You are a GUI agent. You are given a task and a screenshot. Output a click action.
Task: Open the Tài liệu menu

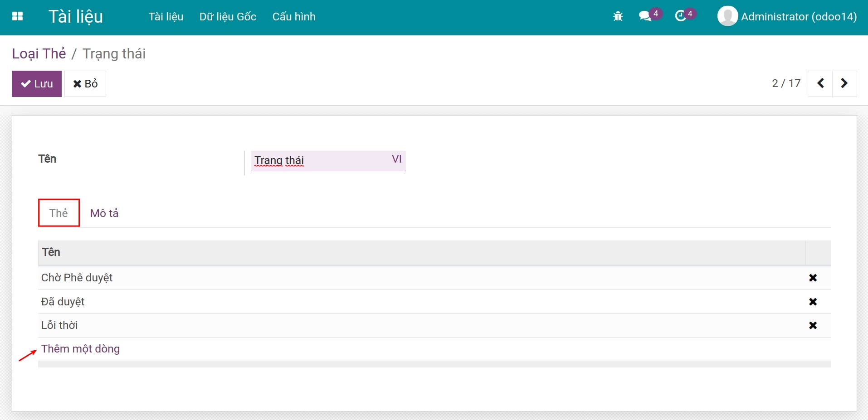point(166,17)
